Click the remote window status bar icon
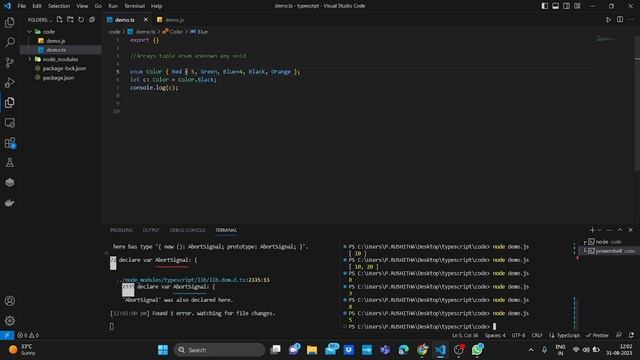The height and width of the screenshot is (360, 640). [x=7, y=335]
